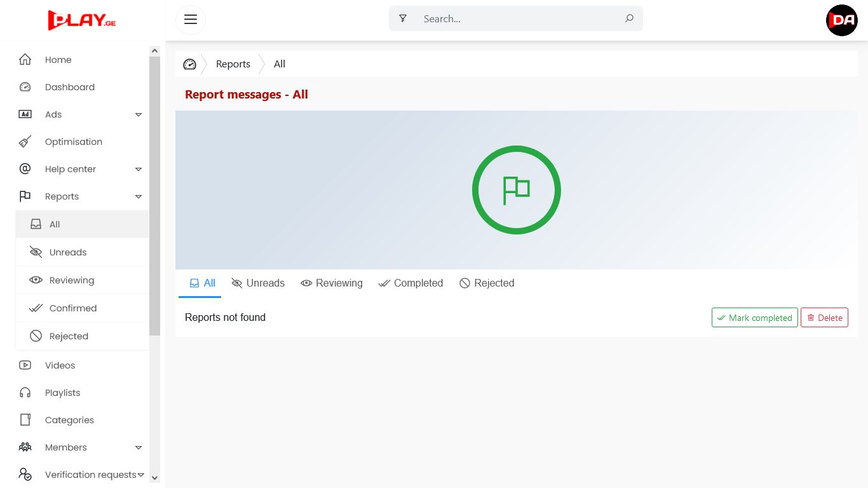
Task: Click the red Delete button
Action: coord(824,318)
